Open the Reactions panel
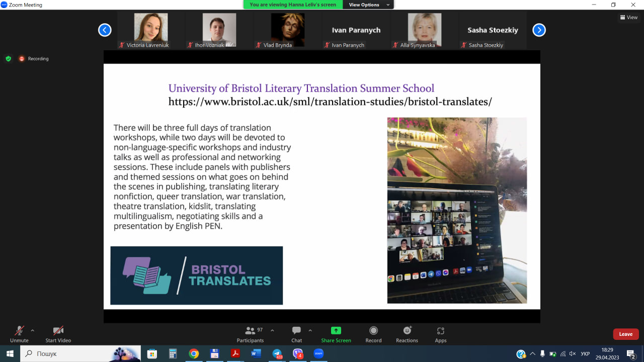 (x=407, y=334)
